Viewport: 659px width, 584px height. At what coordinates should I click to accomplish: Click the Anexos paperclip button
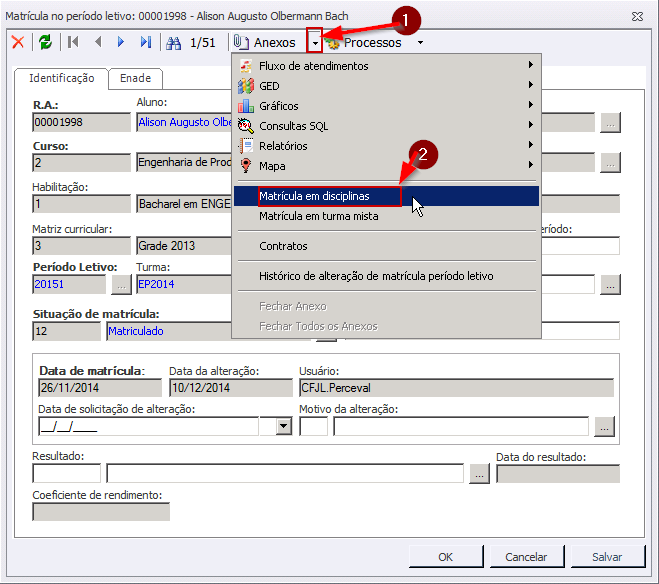pos(265,42)
